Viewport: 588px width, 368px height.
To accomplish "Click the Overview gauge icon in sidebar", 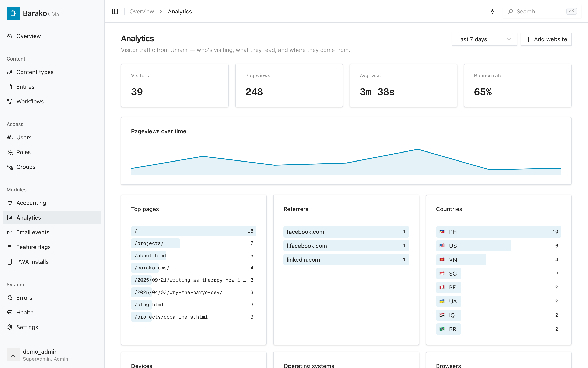I will click(x=10, y=36).
